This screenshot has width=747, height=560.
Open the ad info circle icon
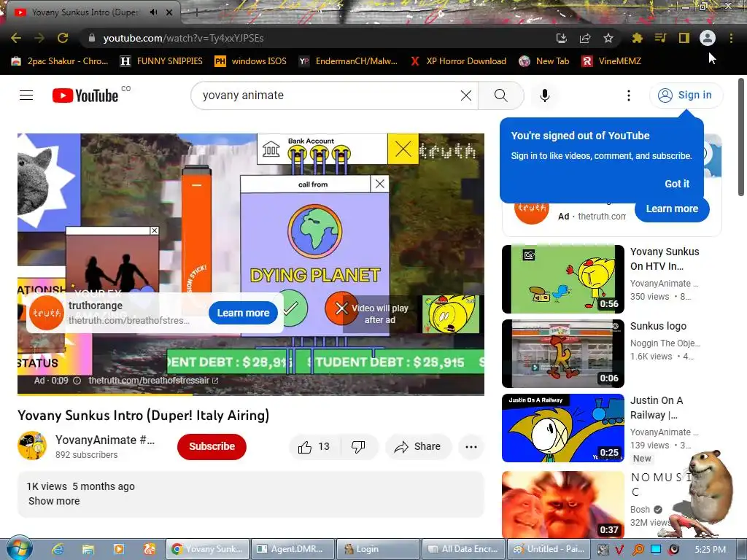[77, 381]
